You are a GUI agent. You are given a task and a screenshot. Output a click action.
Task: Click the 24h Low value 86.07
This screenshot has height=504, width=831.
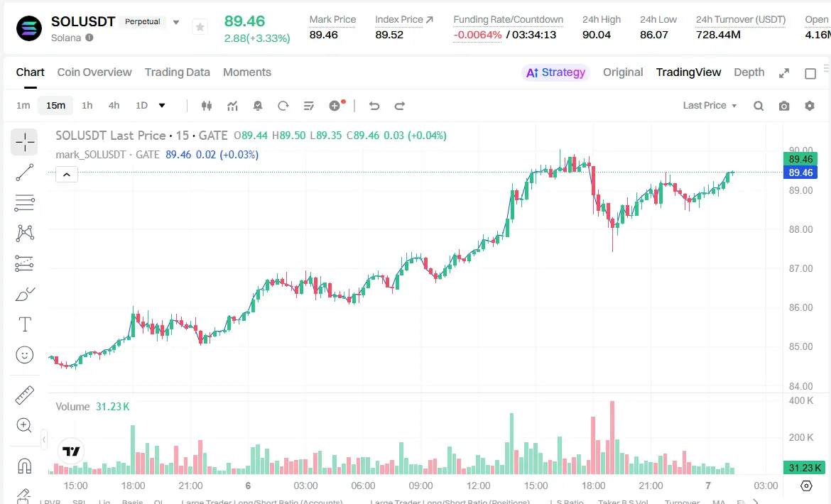click(654, 35)
